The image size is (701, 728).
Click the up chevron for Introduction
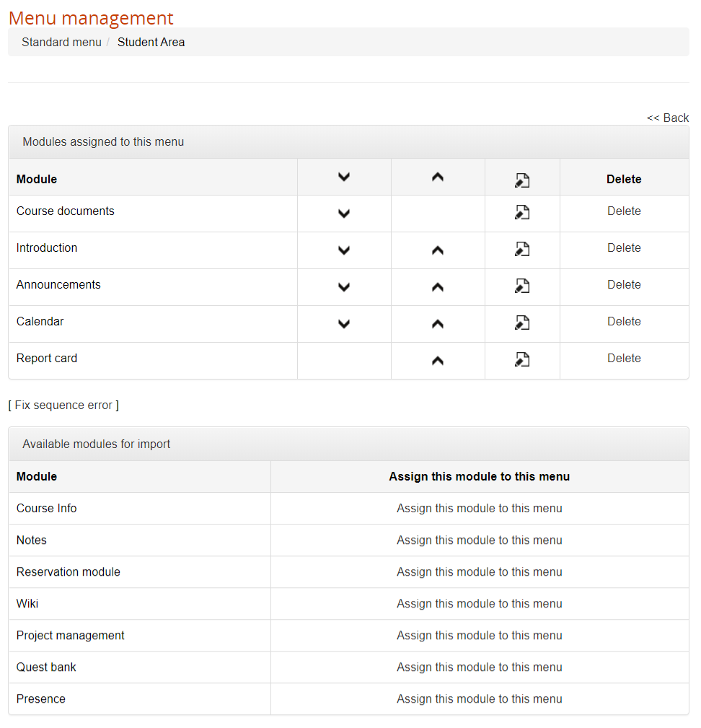click(x=438, y=248)
